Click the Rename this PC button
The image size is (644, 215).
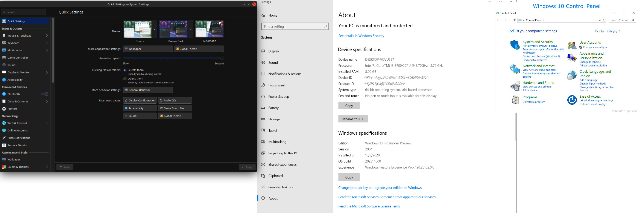pos(353,119)
